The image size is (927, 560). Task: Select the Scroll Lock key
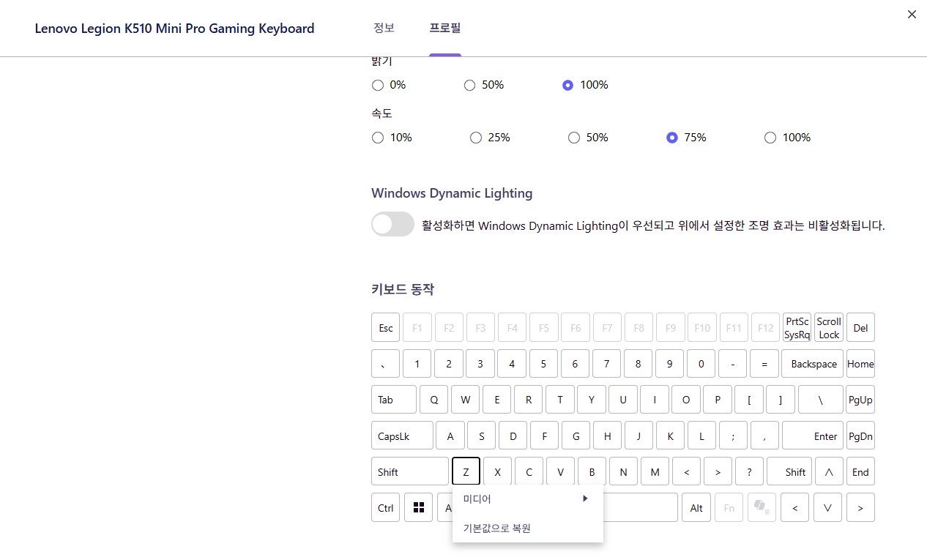pyautogui.click(x=829, y=327)
